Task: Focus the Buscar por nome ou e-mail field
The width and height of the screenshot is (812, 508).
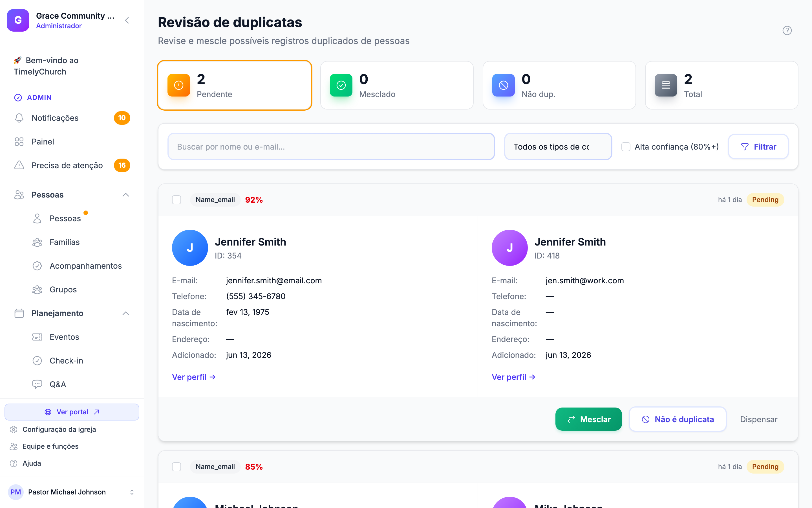Action: tap(331, 147)
